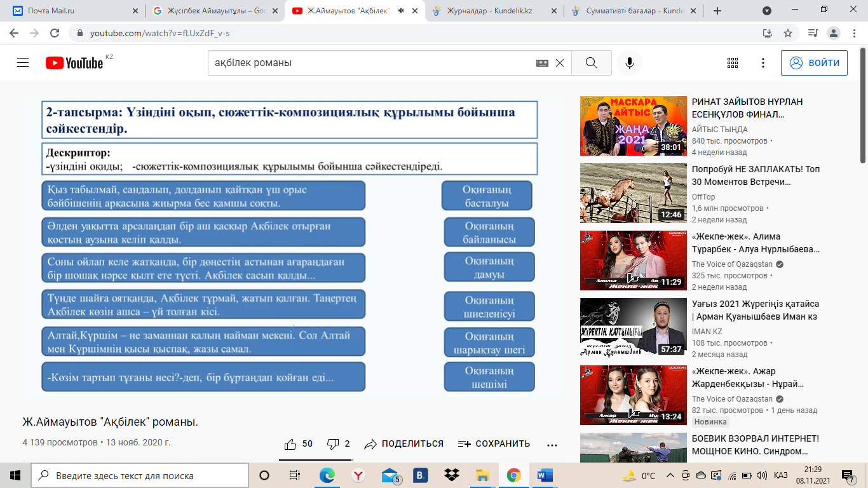
Task: Reload the current page
Action: point(55,33)
